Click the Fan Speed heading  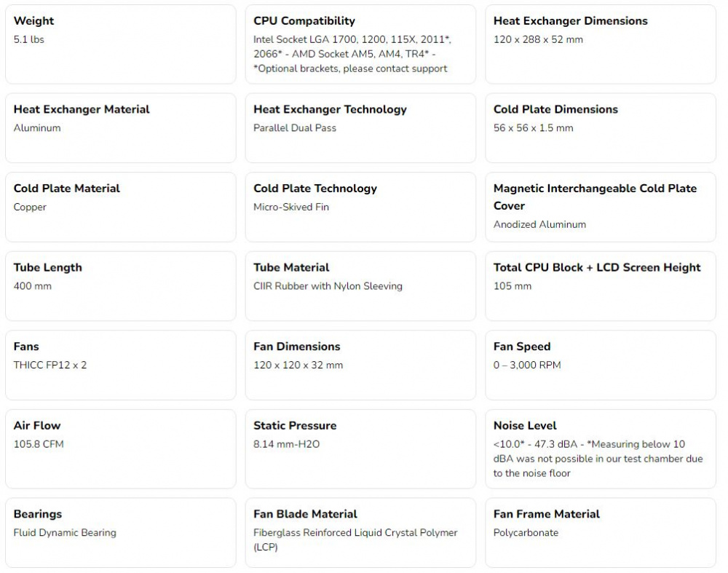(x=522, y=347)
